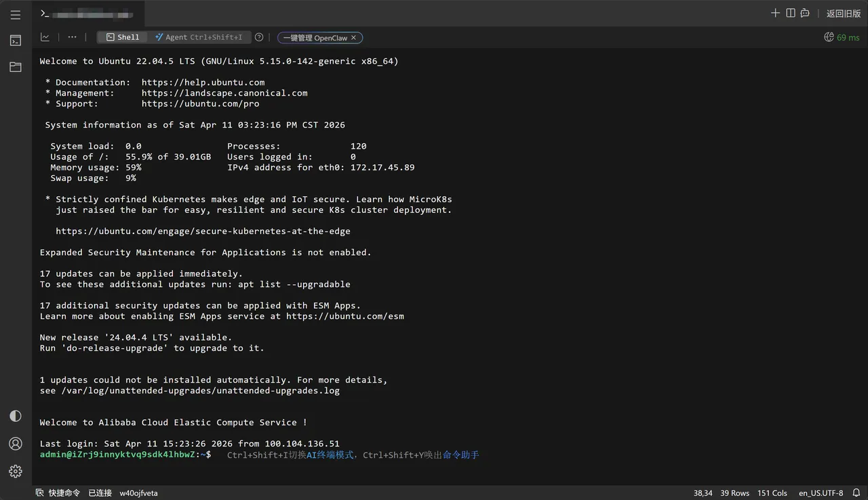Click the 'Swap usage: 9%' text
Image resolution: width=868 pixels, height=500 pixels.
point(93,178)
